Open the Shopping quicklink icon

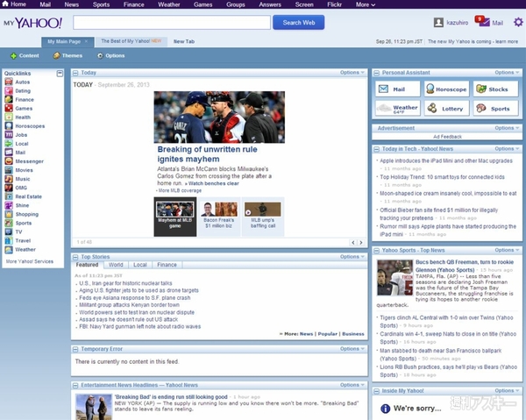click(9, 214)
